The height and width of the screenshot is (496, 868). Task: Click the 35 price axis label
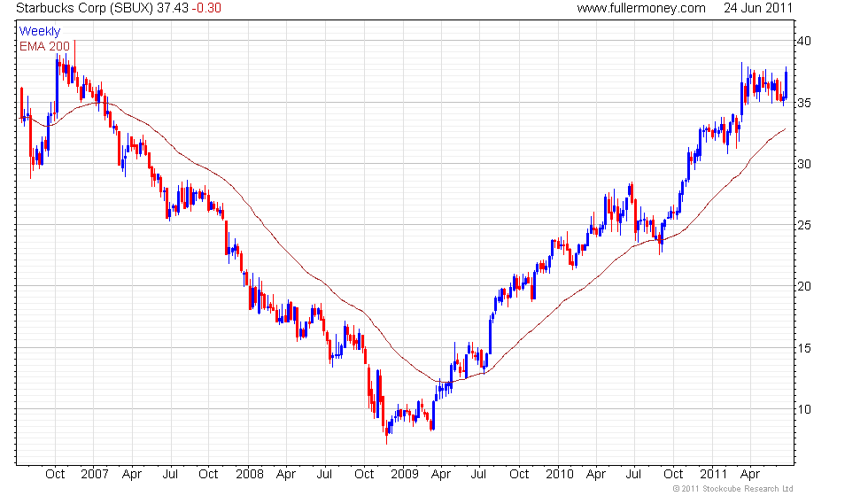pos(802,103)
